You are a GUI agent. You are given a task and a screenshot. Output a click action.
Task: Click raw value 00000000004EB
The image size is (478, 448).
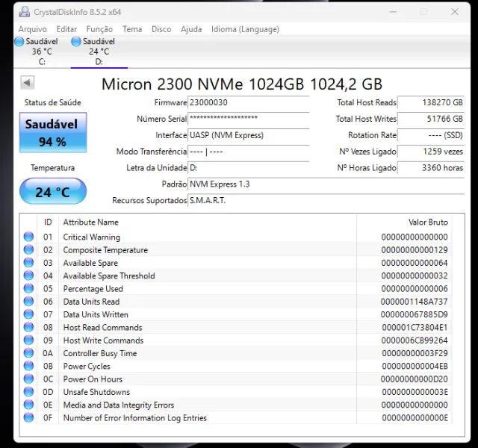tap(415, 366)
